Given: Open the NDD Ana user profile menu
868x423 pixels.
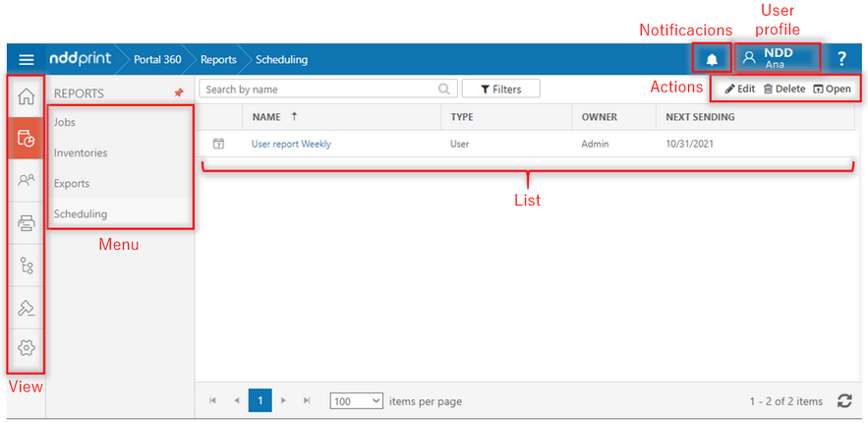Looking at the screenshot, I should pos(778,58).
